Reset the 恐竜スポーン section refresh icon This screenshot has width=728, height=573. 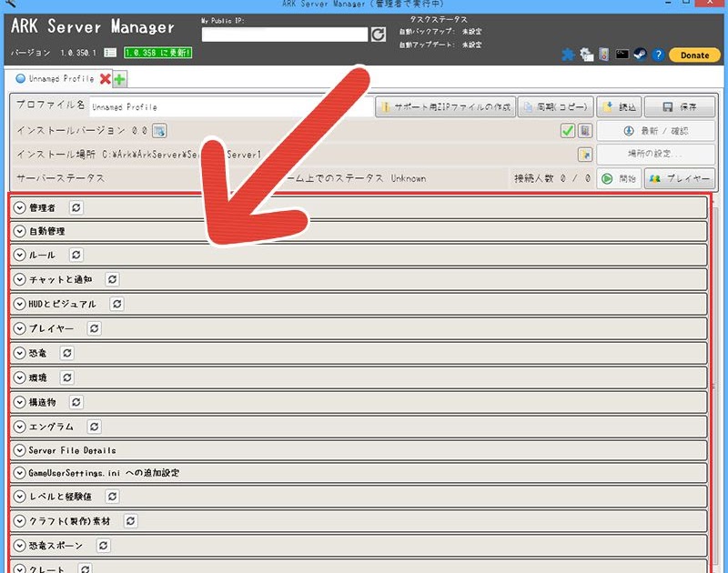coord(103,545)
